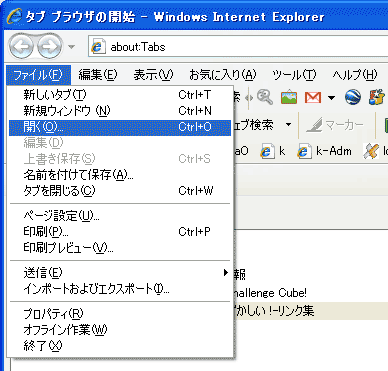The image size is (388, 371).
Task: Click the マーカー highlighter button
Action: 335,125
